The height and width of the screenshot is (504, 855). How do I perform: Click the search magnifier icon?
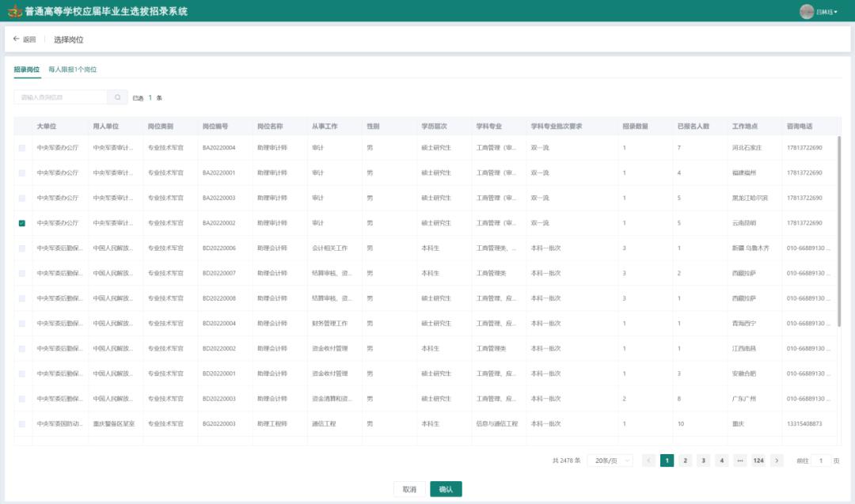(117, 97)
